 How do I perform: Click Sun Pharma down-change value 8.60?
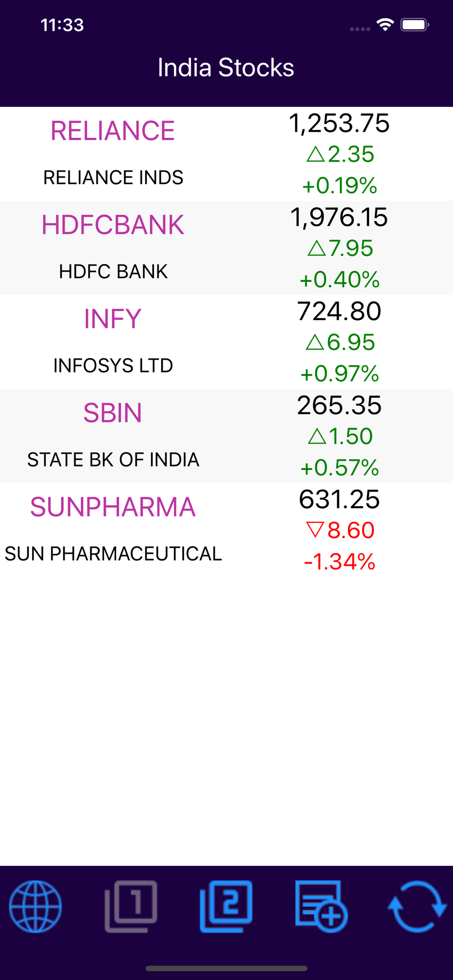340,531
